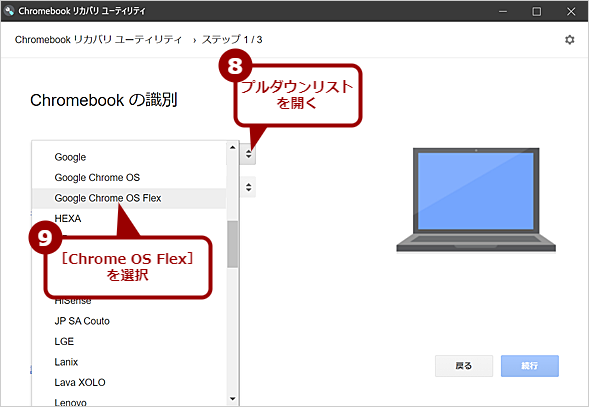Select Google Chrome OS entry
589x407 pixels.
[129, 177]
